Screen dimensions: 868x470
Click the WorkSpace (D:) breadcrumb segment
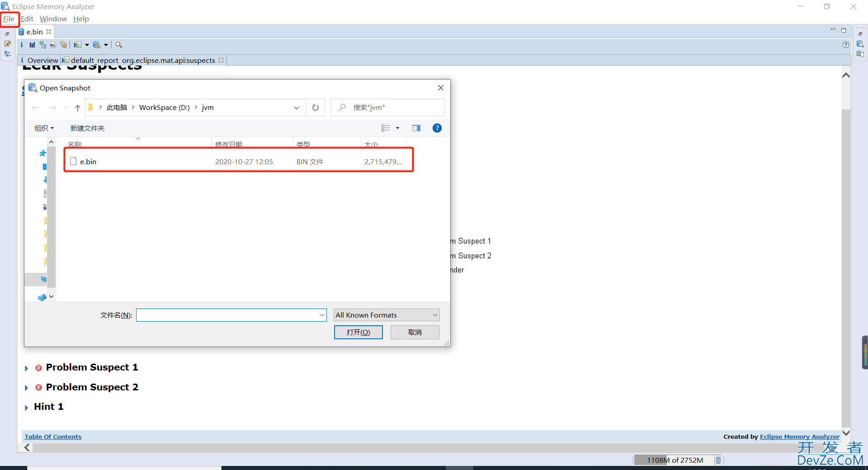(x=165, y=108)
